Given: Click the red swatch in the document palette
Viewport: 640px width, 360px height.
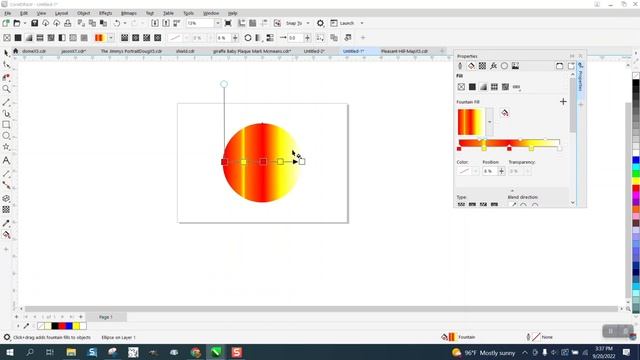Looking at the screenshot, I should click(x=62, y=326).
